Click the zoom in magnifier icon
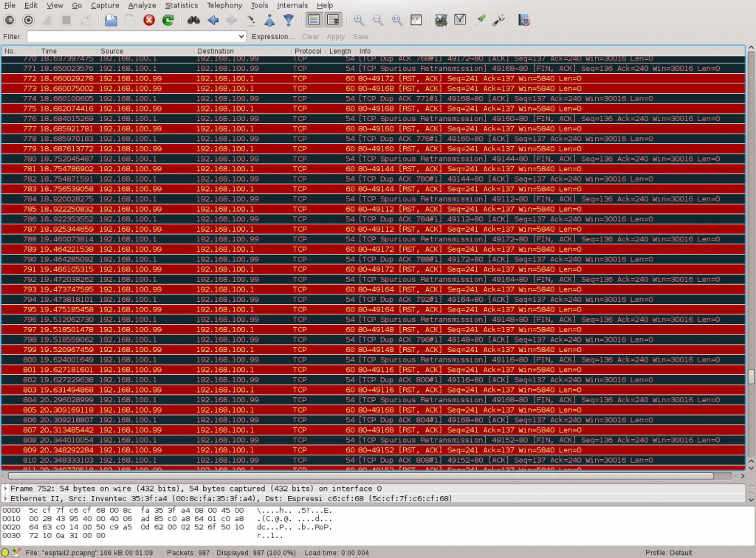This screenshot has height=558, width=756. 359,20
